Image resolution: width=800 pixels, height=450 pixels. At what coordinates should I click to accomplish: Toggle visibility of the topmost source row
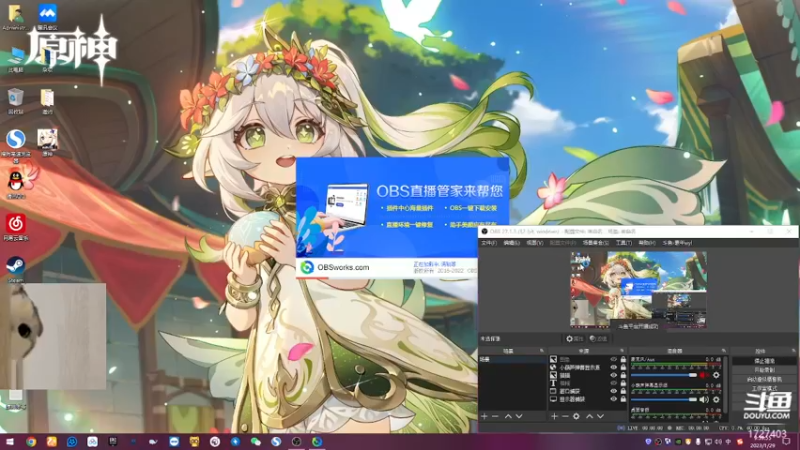(613, 360)
